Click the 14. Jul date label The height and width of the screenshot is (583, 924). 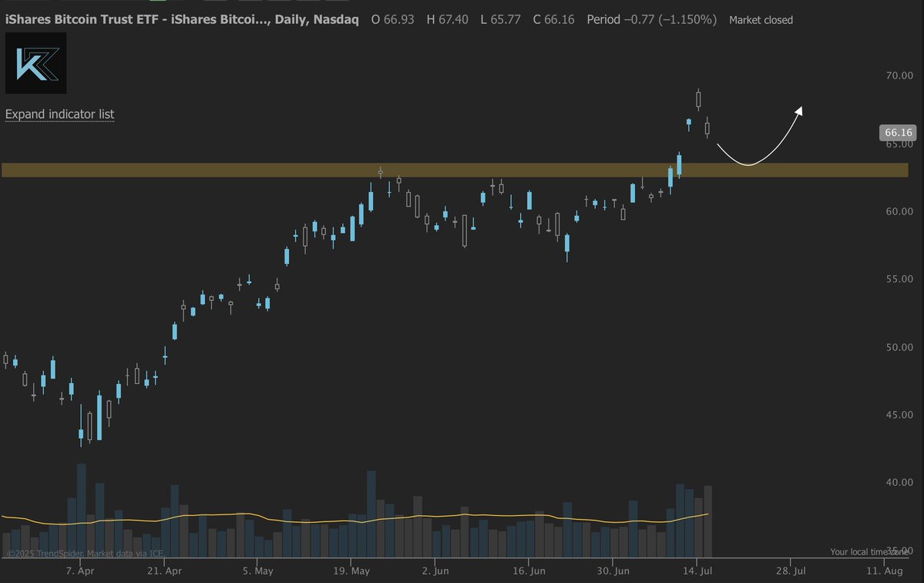coord(697,571)
